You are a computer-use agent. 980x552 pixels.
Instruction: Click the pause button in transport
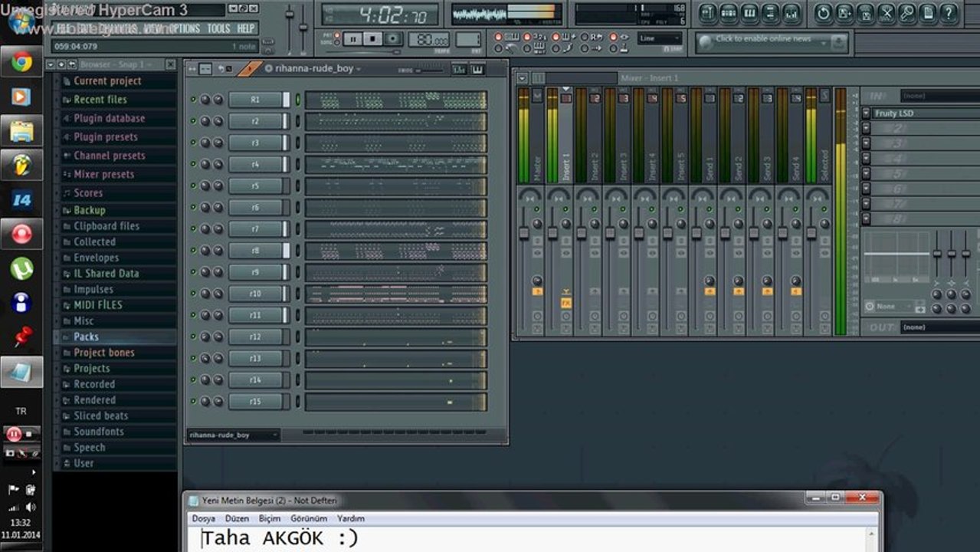tap(353, 38)
